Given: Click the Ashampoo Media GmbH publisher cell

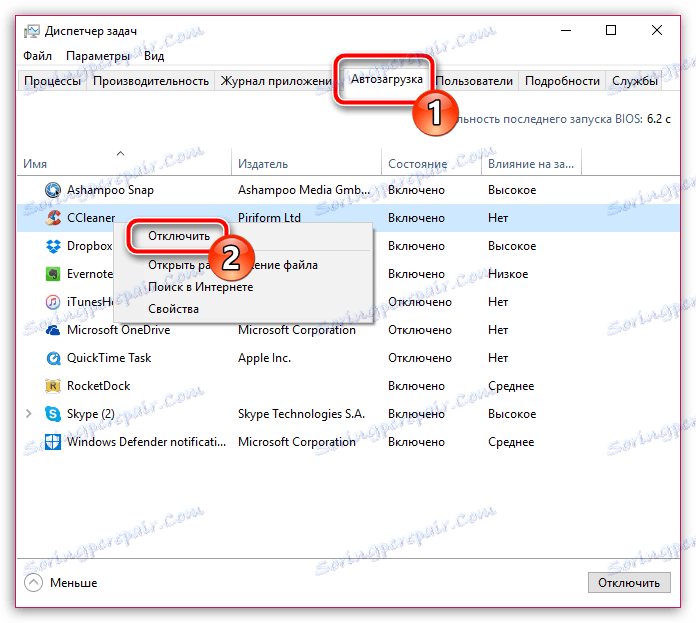Looking at the screenshot, I should (x=304, y=190).
